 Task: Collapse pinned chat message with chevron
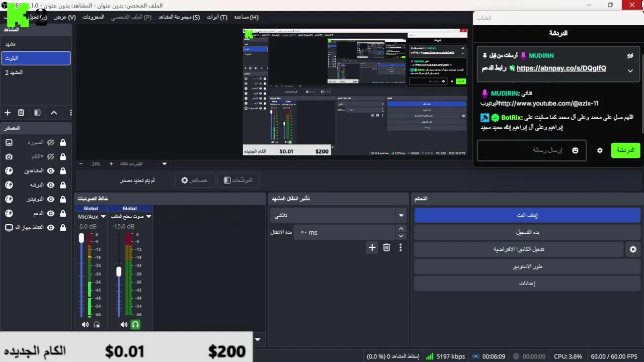coord(630,70)
